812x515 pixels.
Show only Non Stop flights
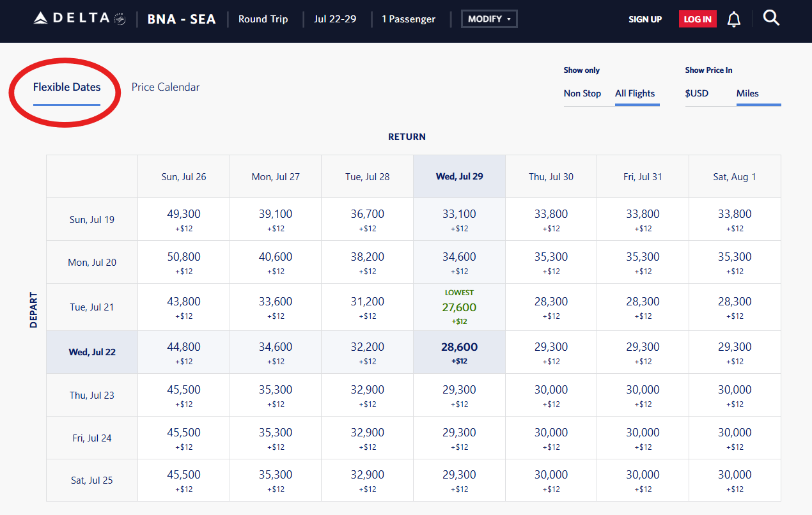pos(582,93)
